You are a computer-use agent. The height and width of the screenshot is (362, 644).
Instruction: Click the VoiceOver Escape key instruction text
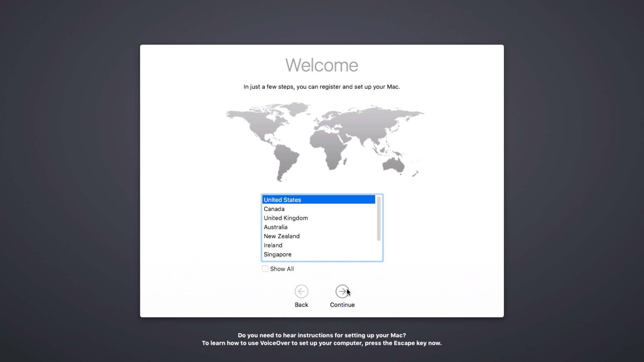tap(322, 343)
